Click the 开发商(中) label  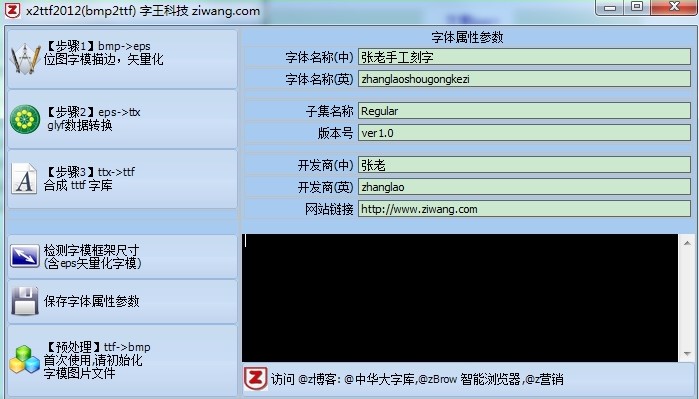click(x=325, y=165)
